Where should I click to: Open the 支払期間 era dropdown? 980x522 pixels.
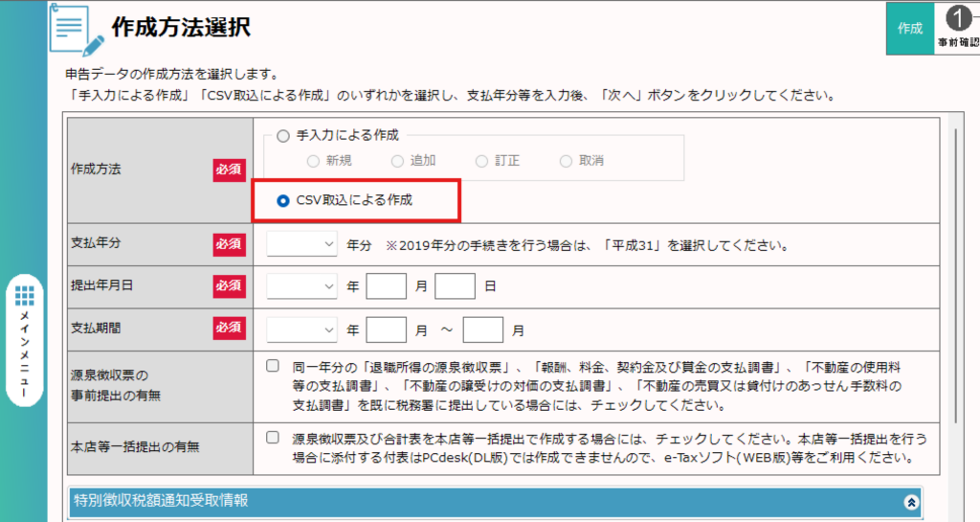(x=301, y=329)
